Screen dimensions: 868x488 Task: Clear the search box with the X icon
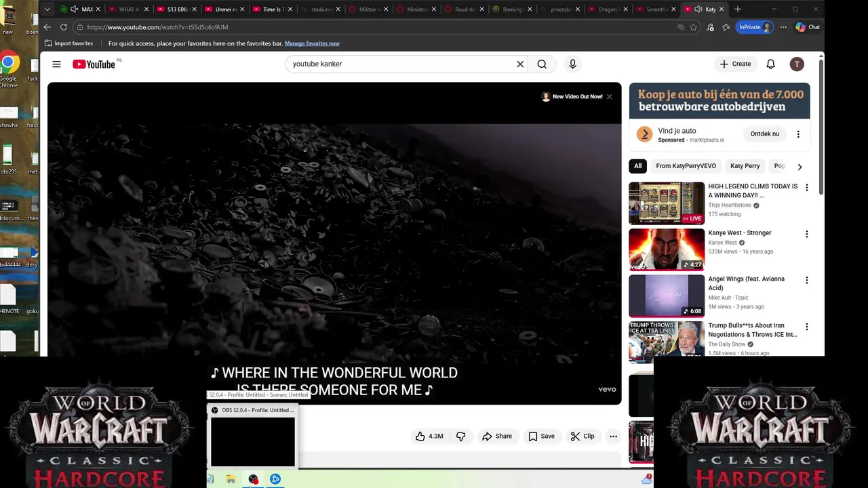coord(520,64)
